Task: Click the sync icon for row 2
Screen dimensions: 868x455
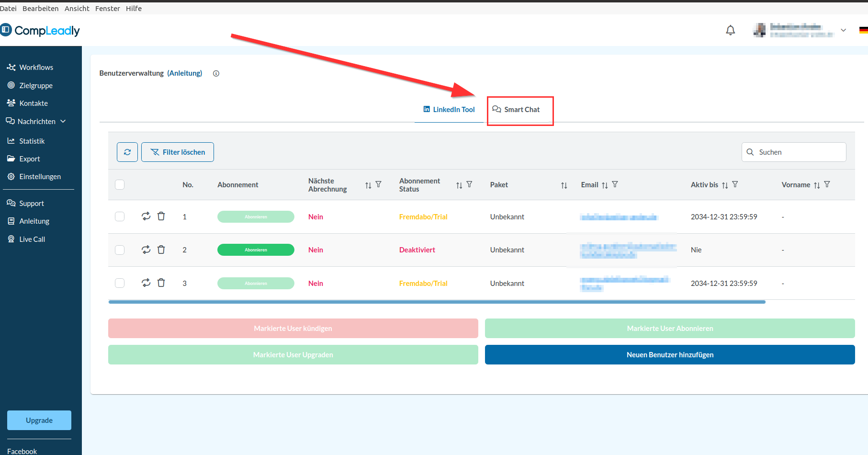Action: 146,250
